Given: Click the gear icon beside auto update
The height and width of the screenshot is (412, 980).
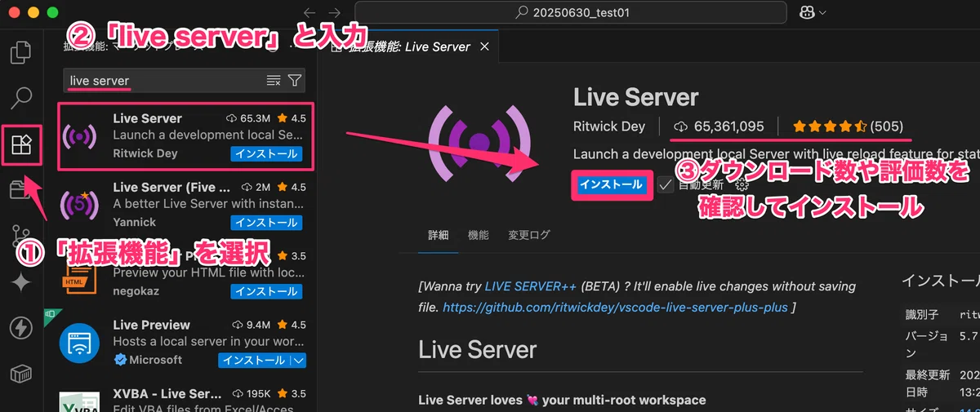Looking at the screenshot, I should tap(742, 185).
